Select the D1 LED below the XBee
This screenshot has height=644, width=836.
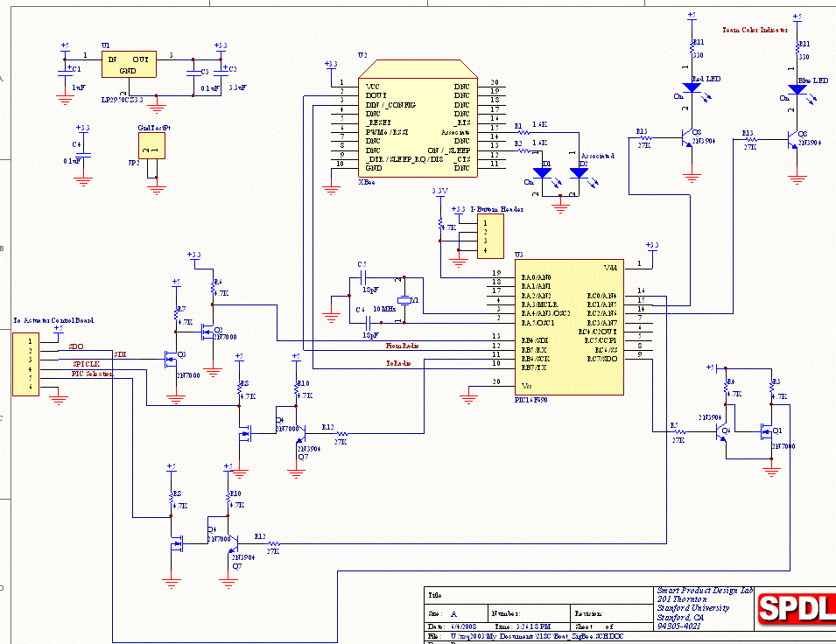544,173
